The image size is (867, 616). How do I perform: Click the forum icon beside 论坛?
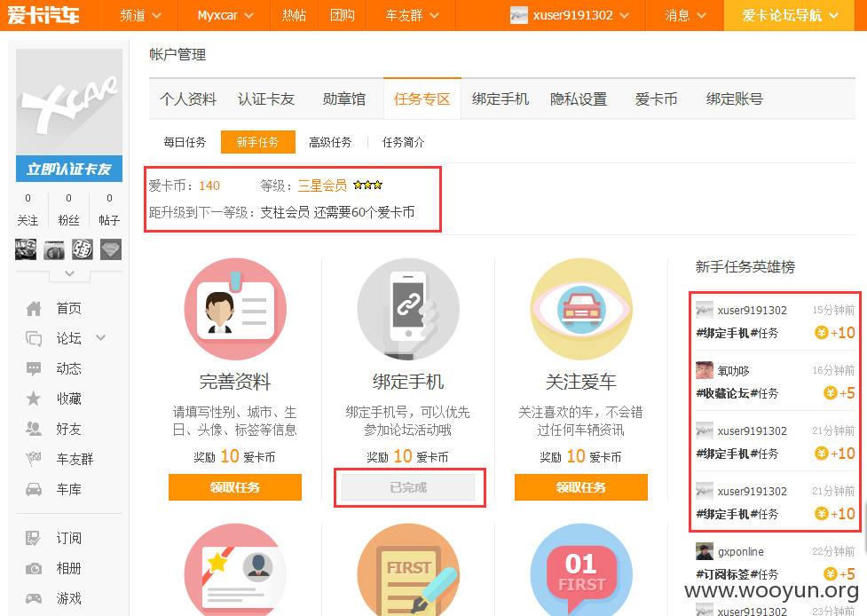(34, 338)
